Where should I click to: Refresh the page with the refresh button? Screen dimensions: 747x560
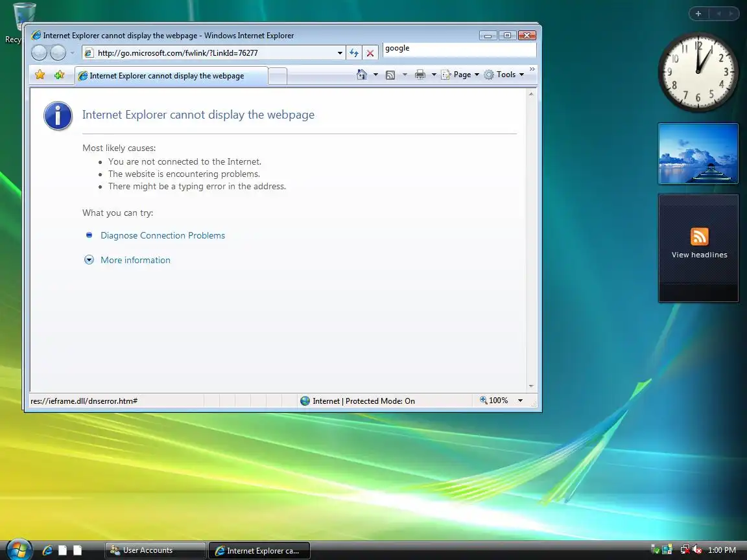tap(353, 53)
